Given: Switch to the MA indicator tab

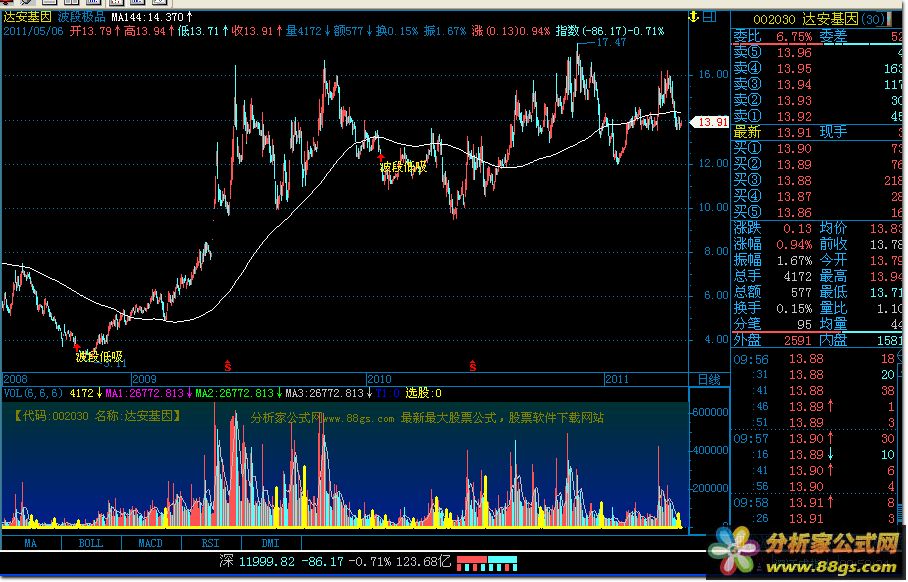Looking at the screenshot, I should (30, 543).
